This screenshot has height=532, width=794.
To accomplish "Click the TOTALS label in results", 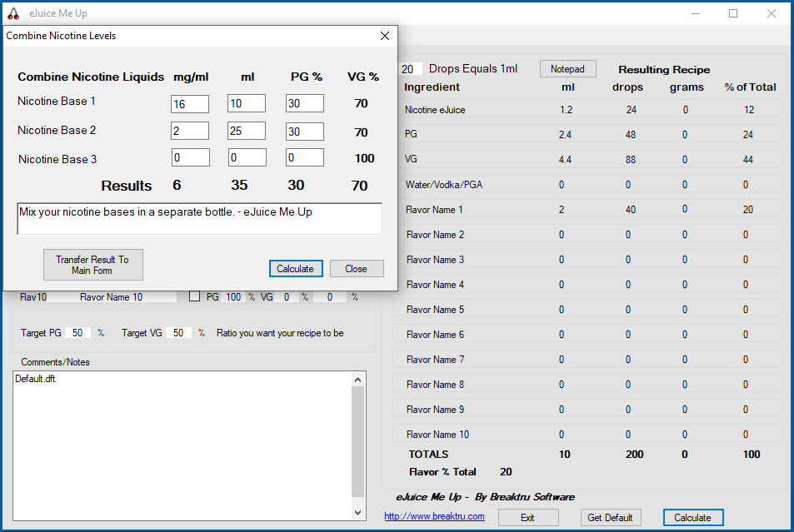I will (428, 455).
